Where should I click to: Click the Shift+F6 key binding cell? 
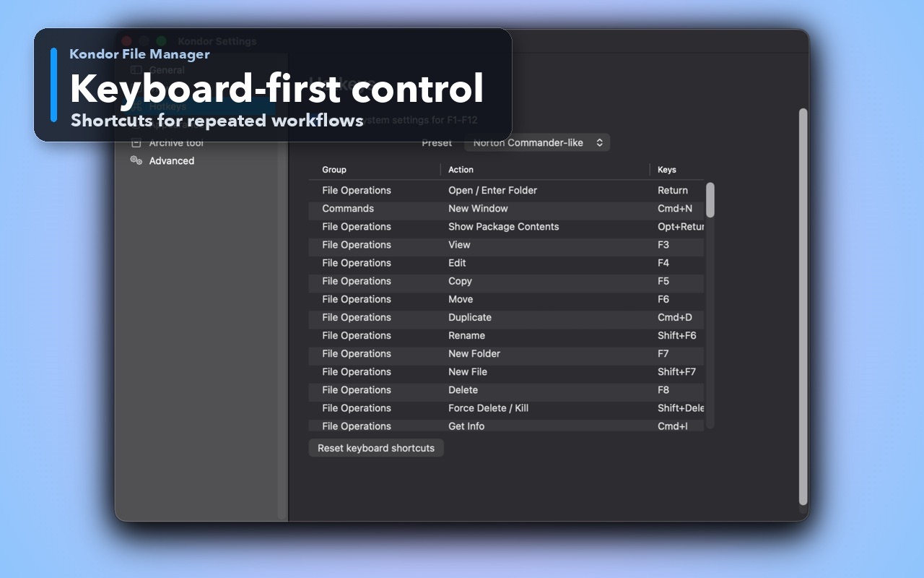[x=677, y=335]
